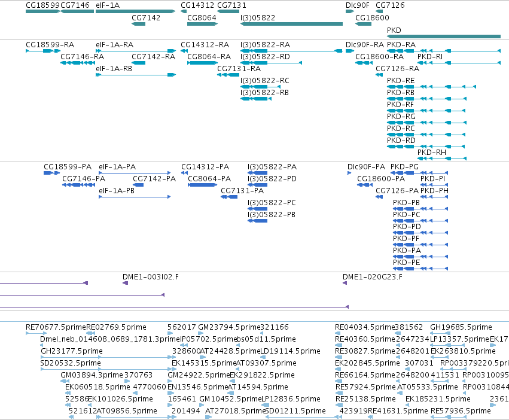
Task: Select the CG7146 gene label
Action: 75,5
